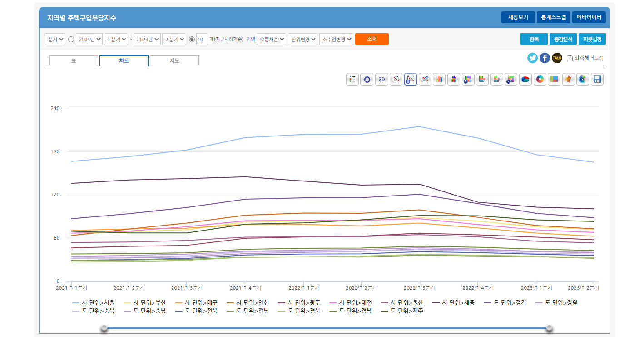
Task: Switch chart to 3D view
Action: pos(381,79)
